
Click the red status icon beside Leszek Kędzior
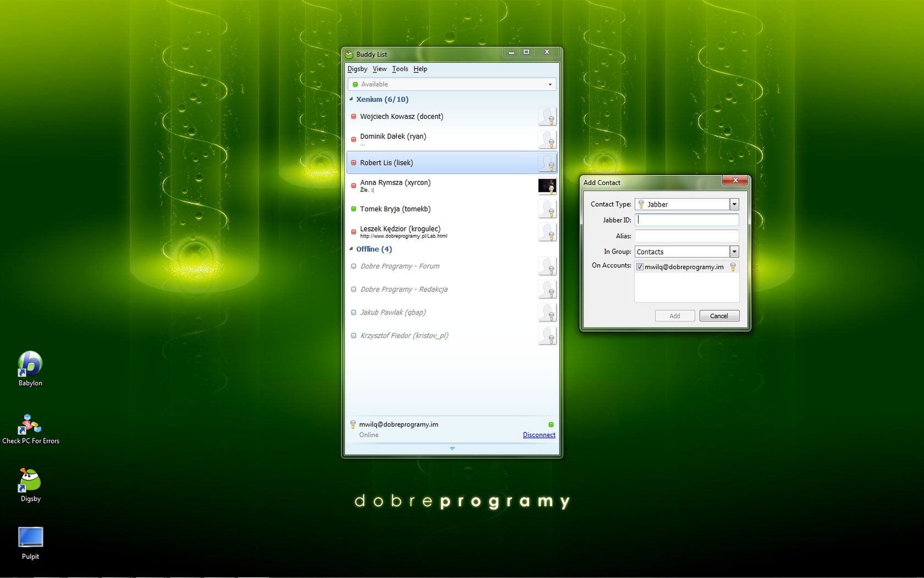(354, 232)
